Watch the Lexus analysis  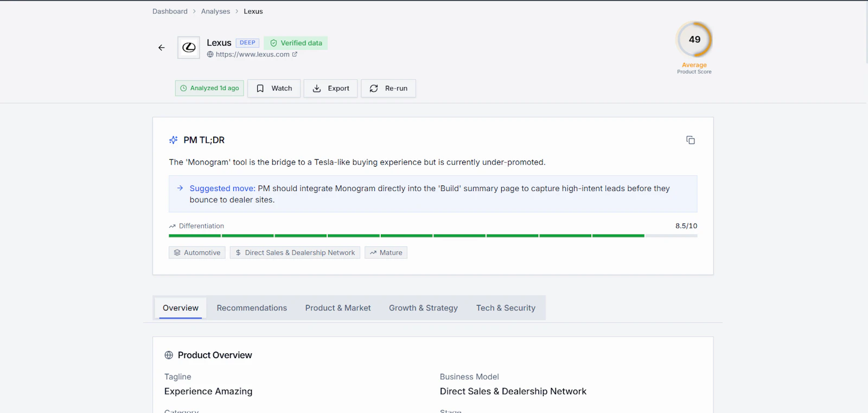pos(274,88)
